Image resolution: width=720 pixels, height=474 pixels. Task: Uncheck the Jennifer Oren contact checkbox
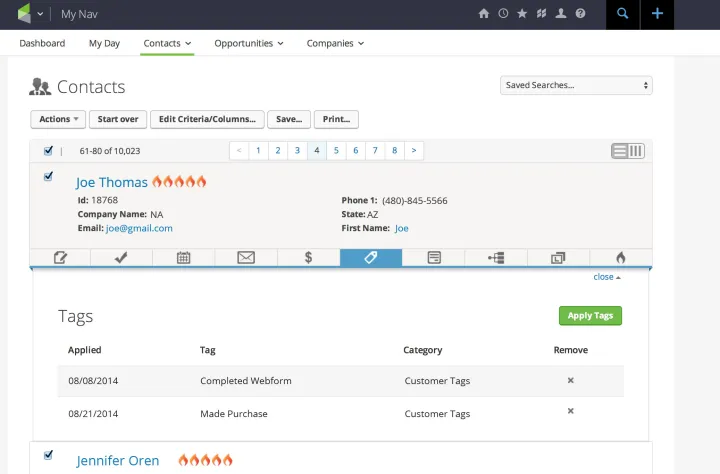tap(48, 455)
